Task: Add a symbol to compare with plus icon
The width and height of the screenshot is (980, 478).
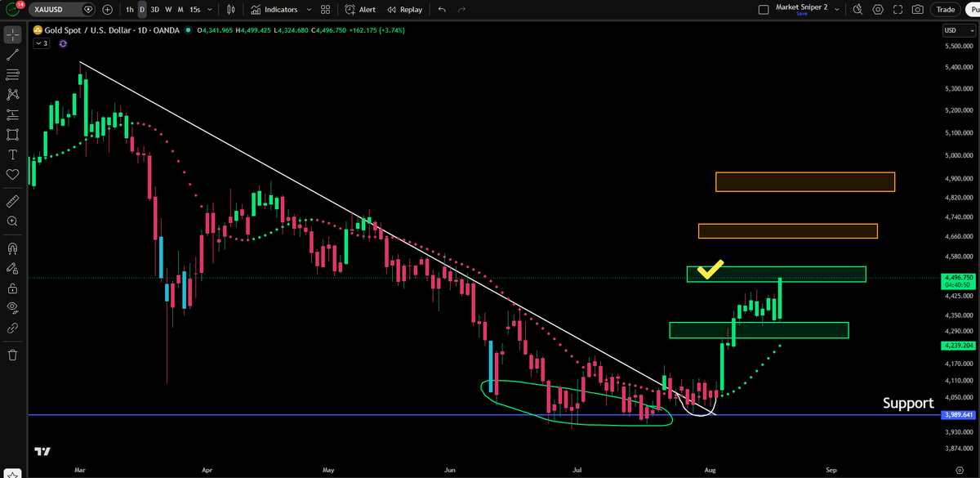Action: (108, 10)
